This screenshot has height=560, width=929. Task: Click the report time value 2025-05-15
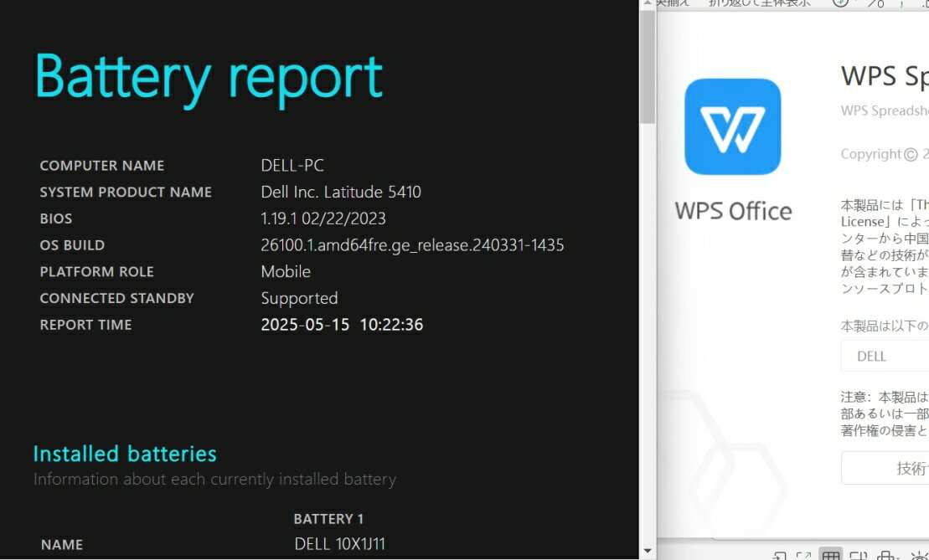pos(305,325)
